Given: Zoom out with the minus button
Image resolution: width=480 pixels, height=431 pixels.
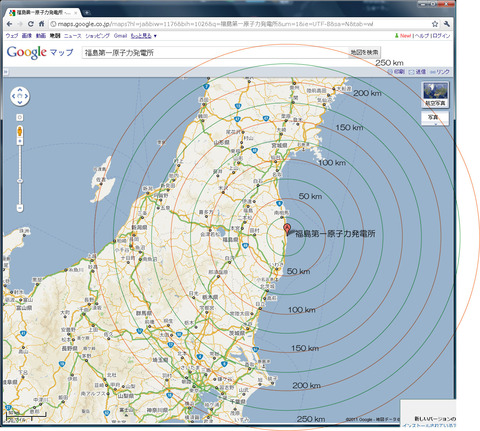Looking at the screenshot, I should [x=20, y=208].
